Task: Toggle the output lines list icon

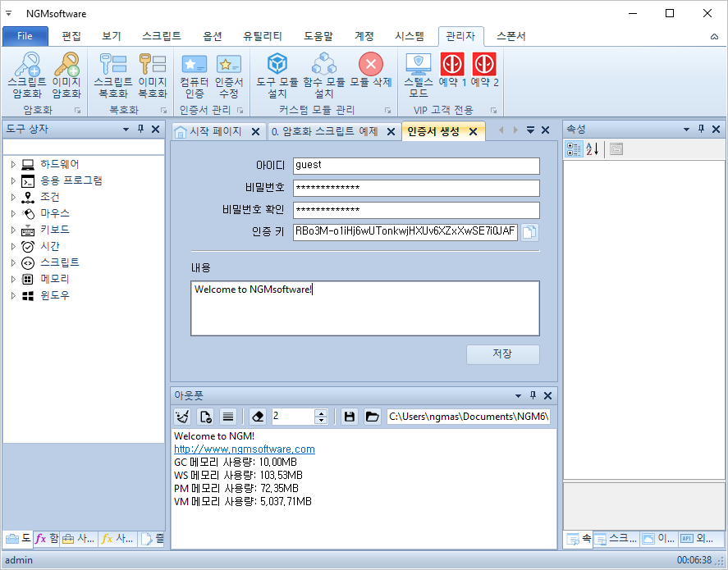Action: click(228, 417)
